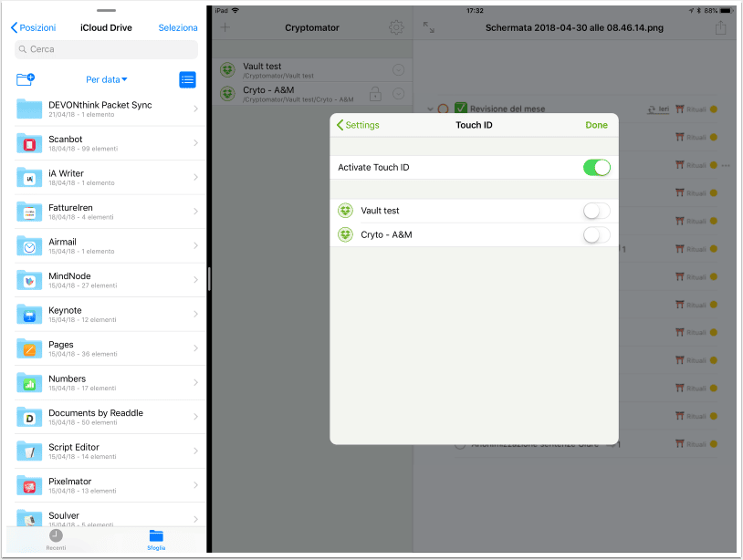Click the Cerca search field
743x560 pixels.
[x=106, y=49]
